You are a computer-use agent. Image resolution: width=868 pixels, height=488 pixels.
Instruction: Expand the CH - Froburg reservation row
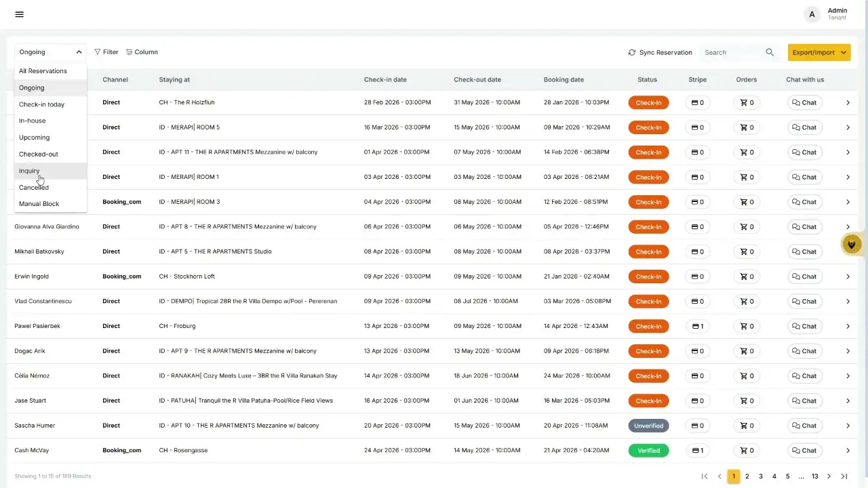[x=848, y=326]
